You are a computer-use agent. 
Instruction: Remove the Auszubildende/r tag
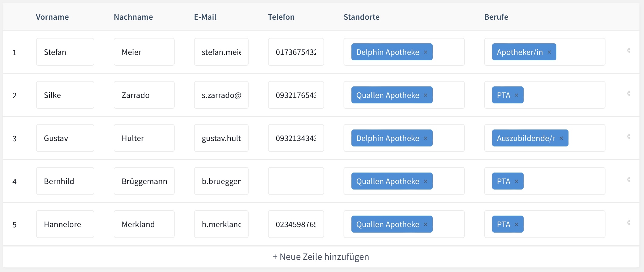click(x=561, y=138)
